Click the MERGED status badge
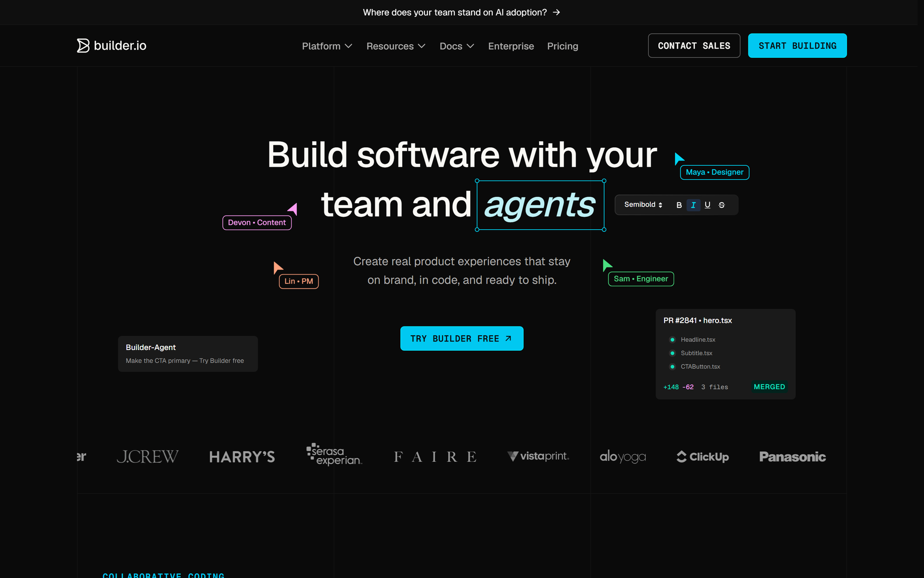Viewport: 924px width, 578px height. [769, 387]
